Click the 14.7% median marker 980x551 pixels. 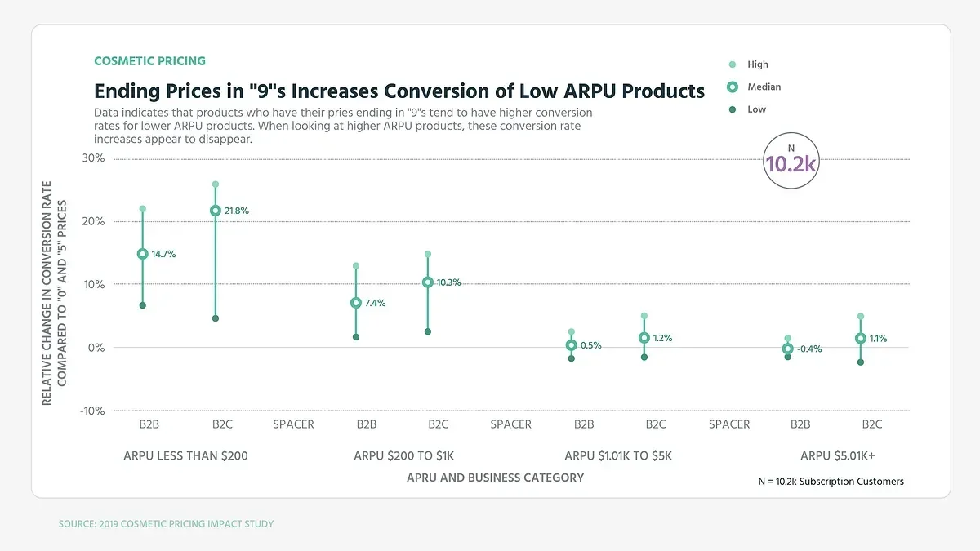click(143, 254)
